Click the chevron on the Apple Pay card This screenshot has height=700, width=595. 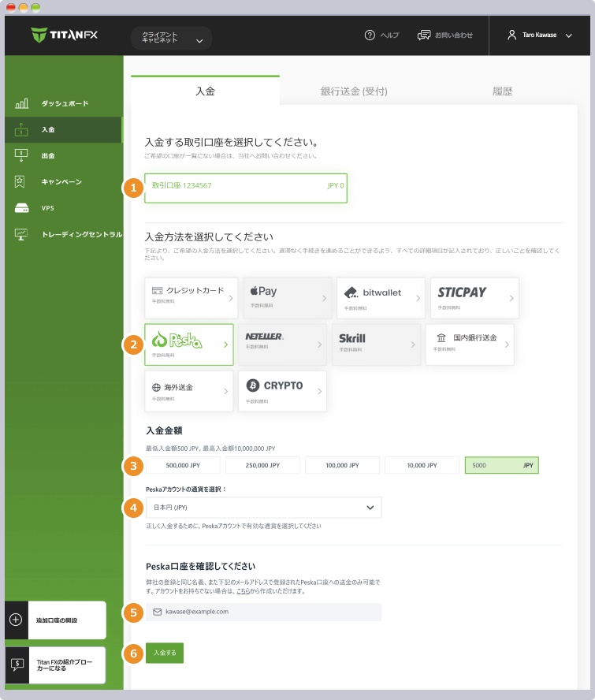pos(325,298)
